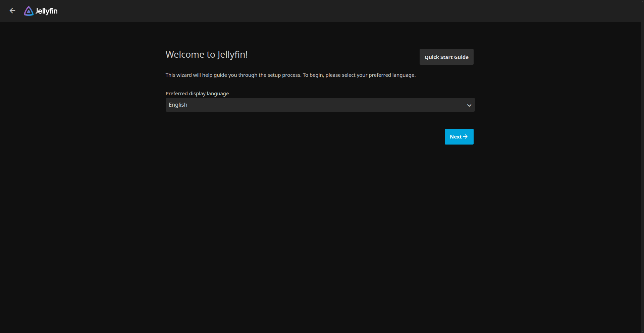Click the back arrow in the header
The image size is (644, 333).
click(x=12, y=11)
